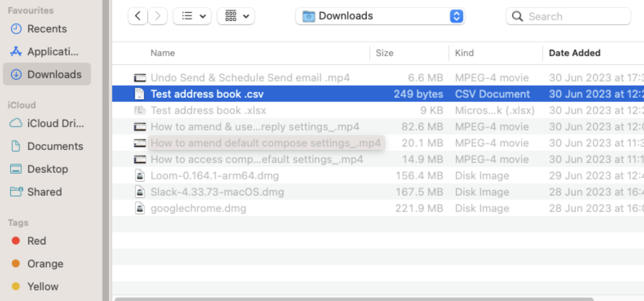Open Documents in the sidebar
This screenshot has width=644, height=301.
point(55,146)
